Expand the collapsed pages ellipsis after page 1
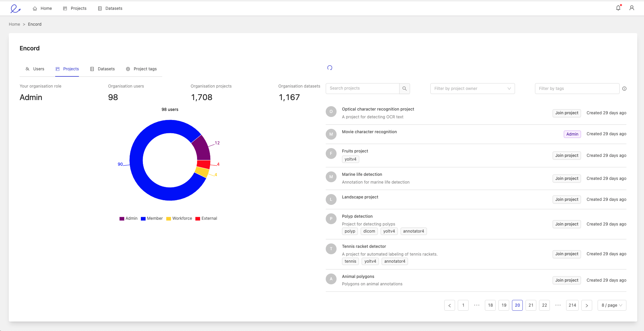 (x=477, y=305)
